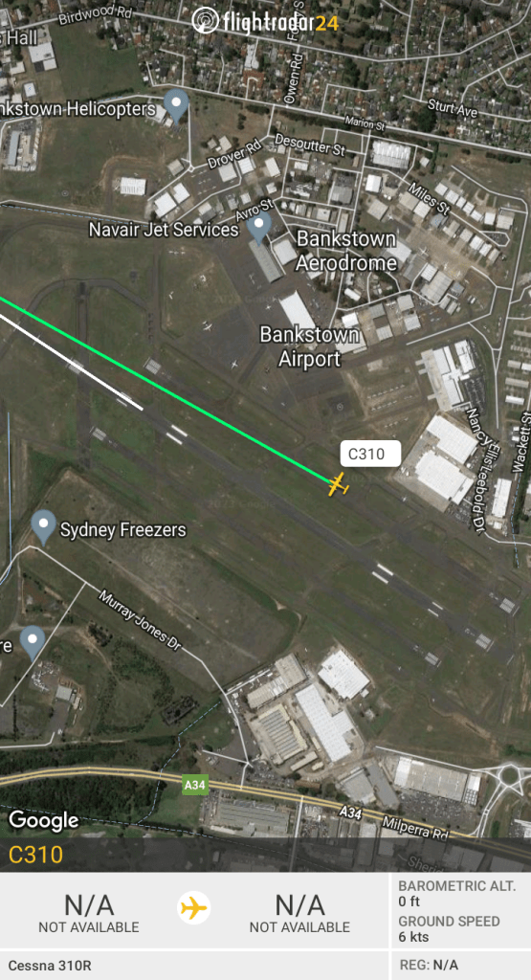
Task: Select the Barometric Alt. reading
Action: click(457, 893)
